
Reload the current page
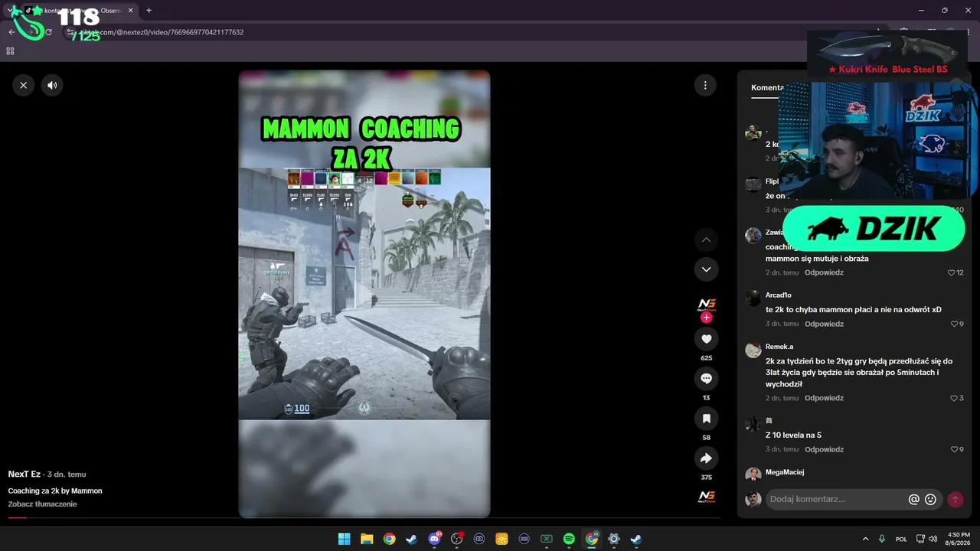[x=48, y=32]
